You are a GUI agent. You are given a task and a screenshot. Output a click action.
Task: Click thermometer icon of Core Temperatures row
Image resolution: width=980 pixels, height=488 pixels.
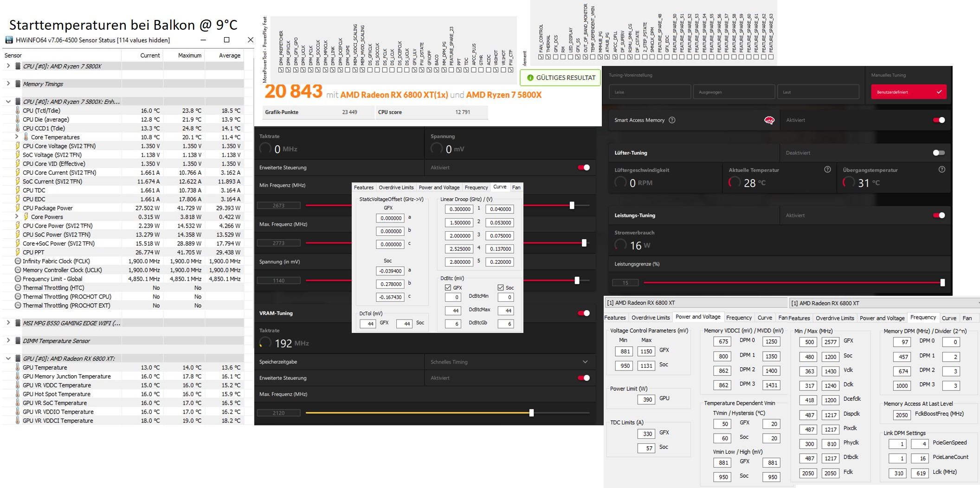(26, 137)
